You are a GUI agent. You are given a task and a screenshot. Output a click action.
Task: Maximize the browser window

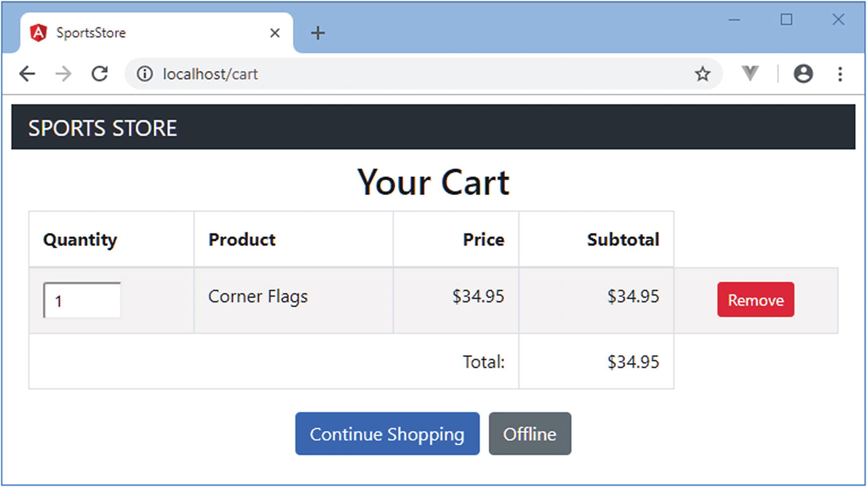click(x=786, y=20)
